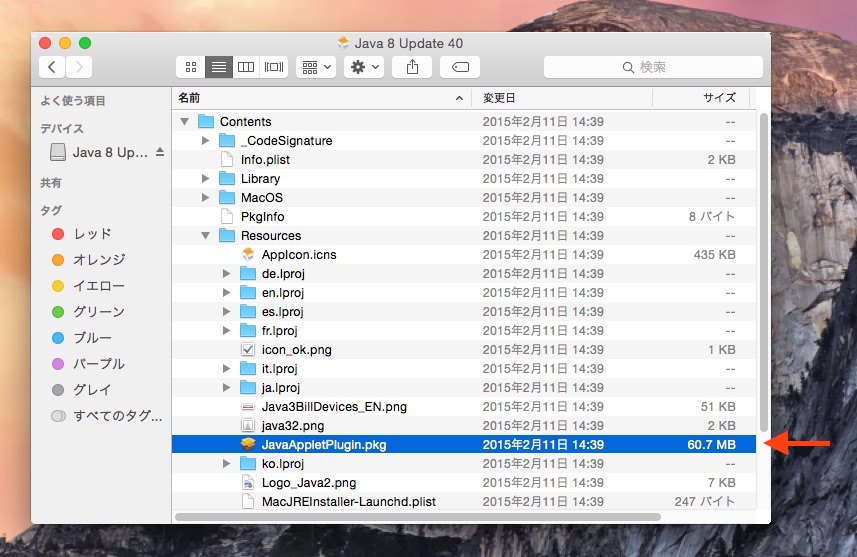Select the オレンジ orange tag

89,260
